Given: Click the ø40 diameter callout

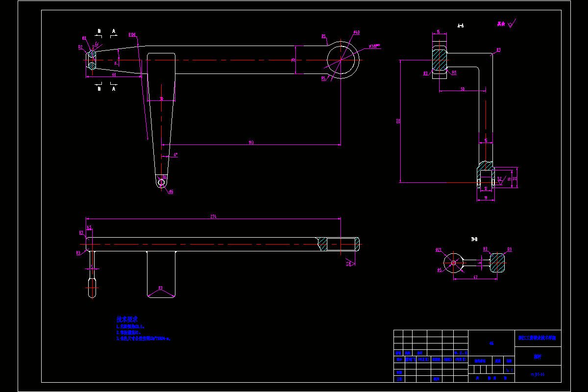Looking at the screenshot, I should (x=357, y=32).
